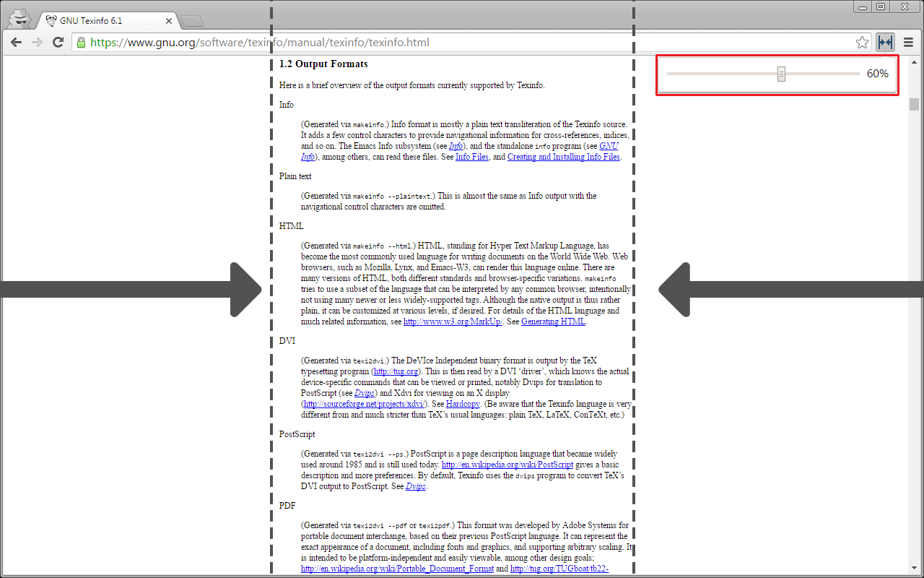Click the vertical scrollbar thumb
This screenshot has width=924, height=578.
coord(915,104)
